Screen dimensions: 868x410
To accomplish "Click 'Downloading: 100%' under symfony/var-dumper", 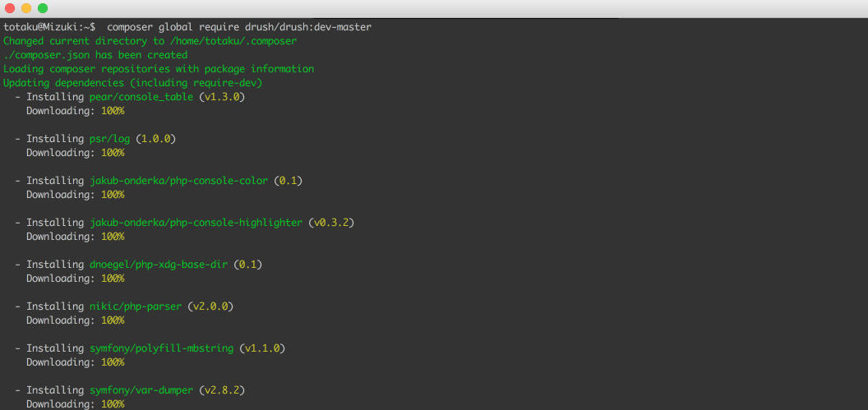I will pos(76,404).
